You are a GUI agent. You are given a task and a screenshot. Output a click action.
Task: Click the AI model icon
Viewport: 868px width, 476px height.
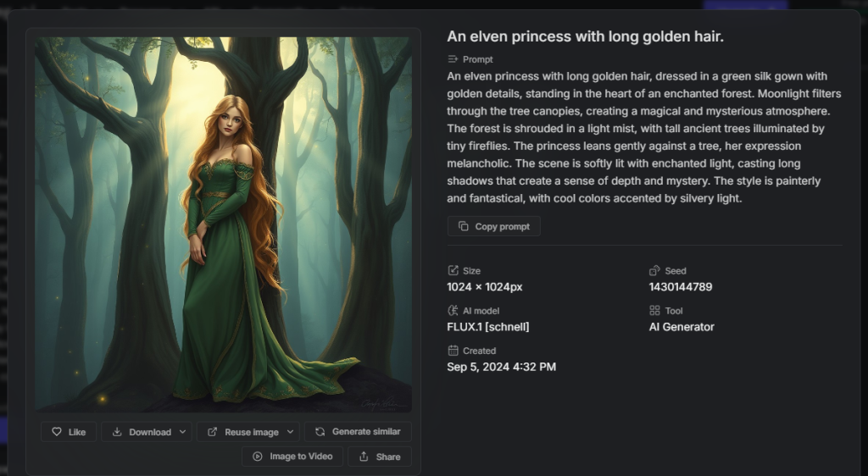click(453, 311)
